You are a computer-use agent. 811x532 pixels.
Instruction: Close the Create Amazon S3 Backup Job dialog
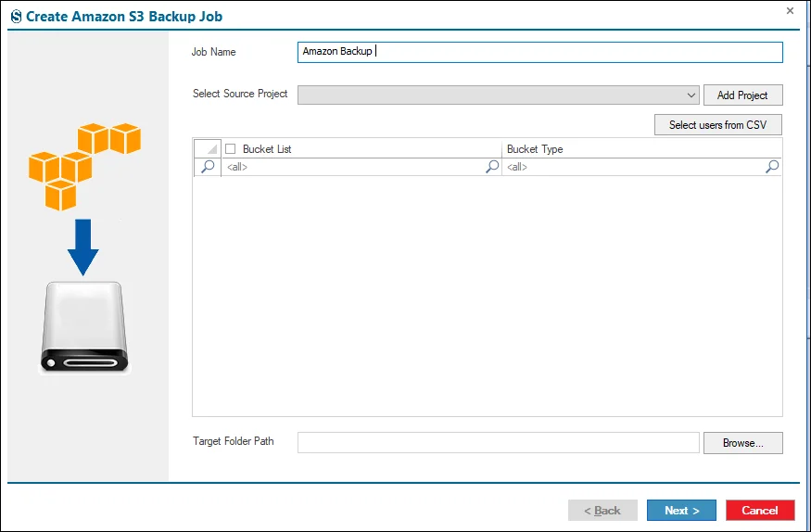tap(790, 10)
